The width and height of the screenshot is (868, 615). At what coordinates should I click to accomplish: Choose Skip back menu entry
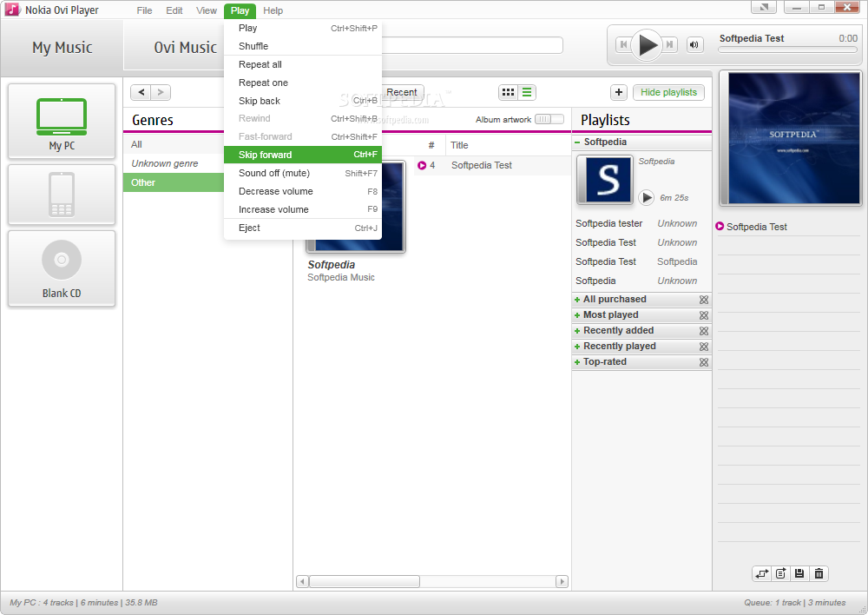(303, 101)
